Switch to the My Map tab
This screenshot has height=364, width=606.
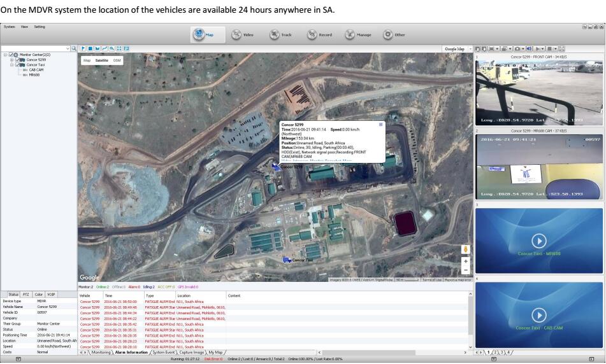coord(215,353)
